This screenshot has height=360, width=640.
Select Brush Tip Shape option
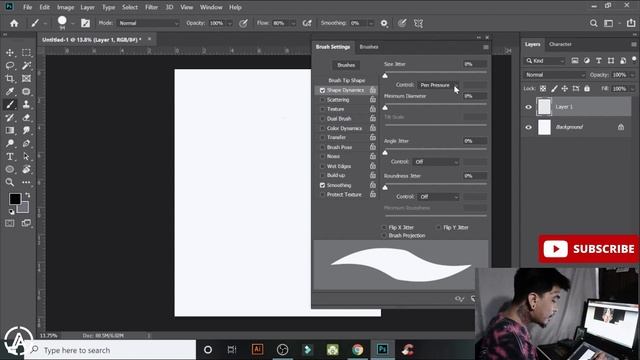click(x=347, y=80)
